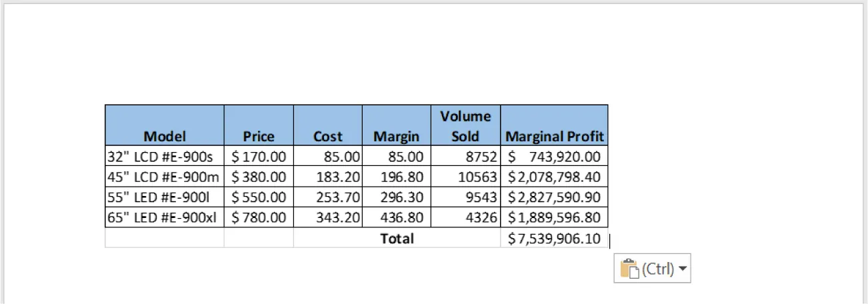Image resolution: width=868 pixels, height=304 pixels.
Task: Select the $780.00 price cell
Action: tap(259, 217)
